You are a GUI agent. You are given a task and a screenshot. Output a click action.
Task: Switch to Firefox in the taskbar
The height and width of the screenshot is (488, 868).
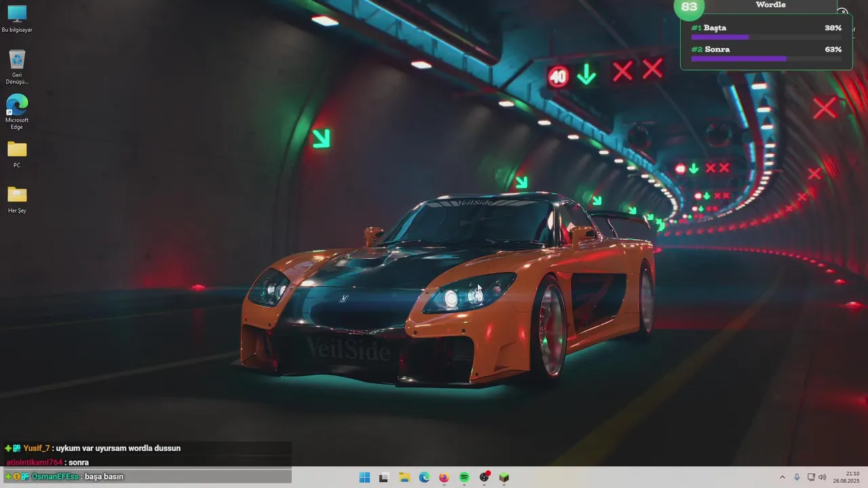click(443, 477)
